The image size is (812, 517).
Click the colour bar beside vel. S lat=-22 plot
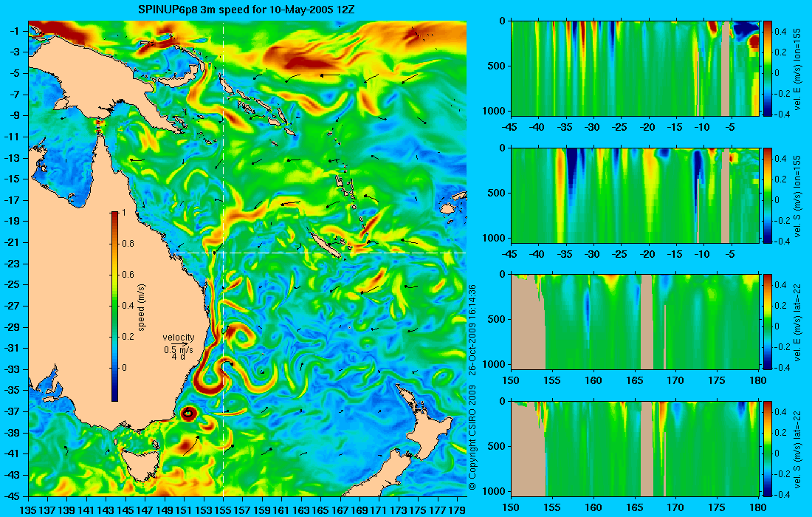click(767, 448)
